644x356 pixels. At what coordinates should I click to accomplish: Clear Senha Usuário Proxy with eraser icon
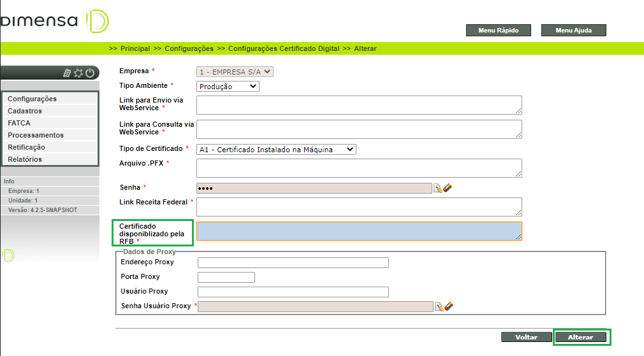(x=449, y=306)
